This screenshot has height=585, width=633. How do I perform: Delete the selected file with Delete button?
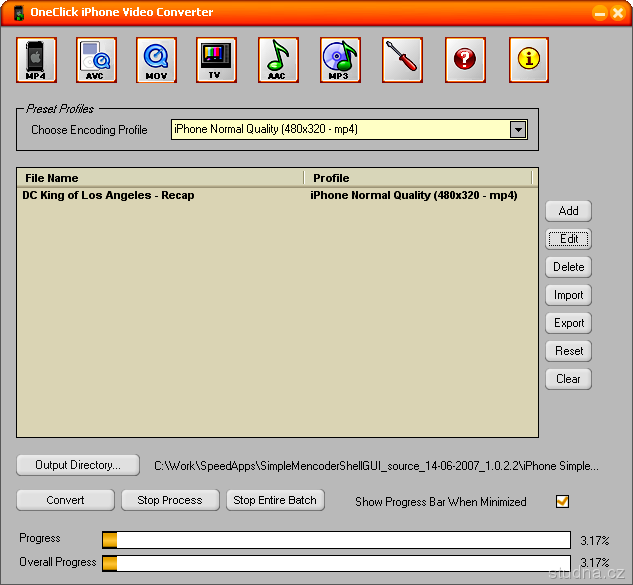tap(568, 267)
